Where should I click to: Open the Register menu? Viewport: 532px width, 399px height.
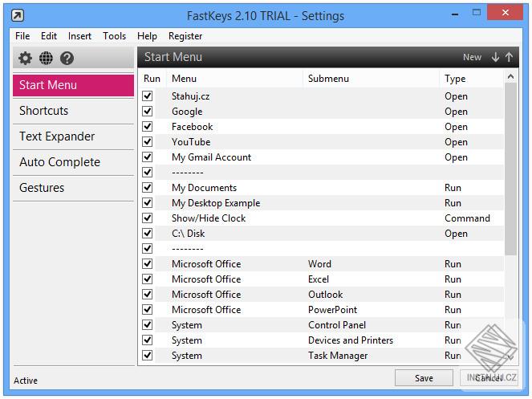185,36
